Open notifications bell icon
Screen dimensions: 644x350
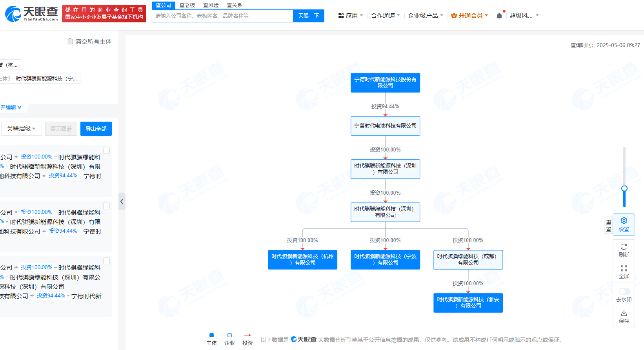pos(499,16)
